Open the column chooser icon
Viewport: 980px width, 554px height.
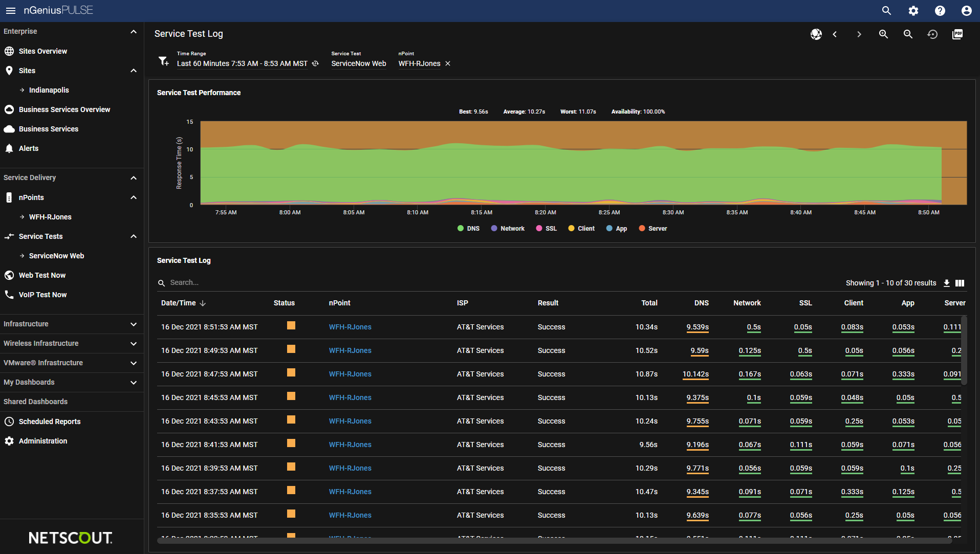tap(960, 283)
